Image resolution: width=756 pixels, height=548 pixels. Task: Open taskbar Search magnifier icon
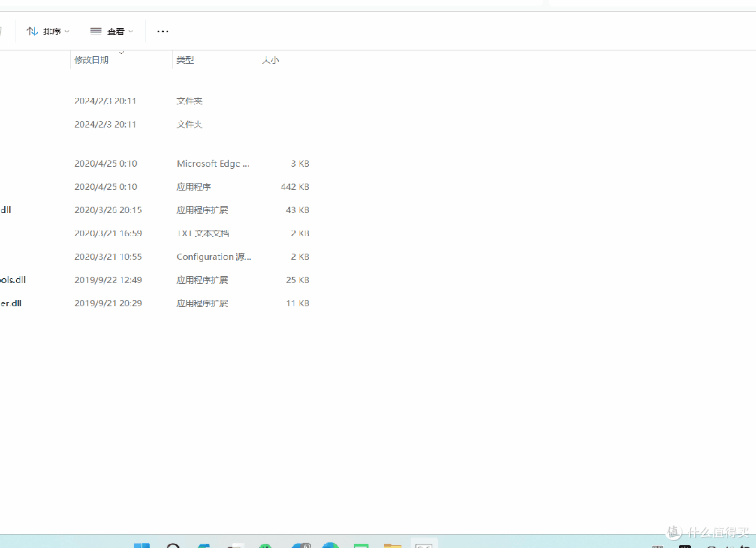[x=173, y=545]
